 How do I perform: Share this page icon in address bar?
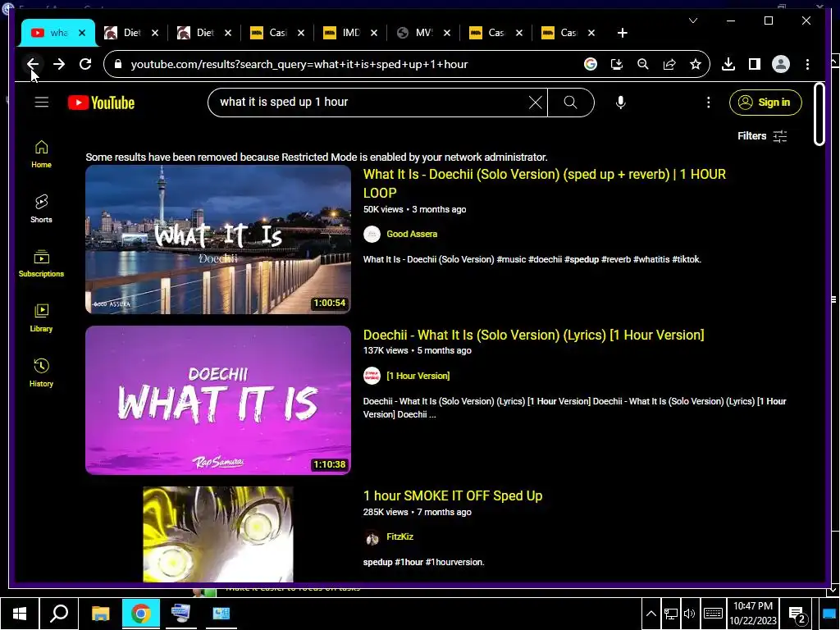click(x=669, y=64)
